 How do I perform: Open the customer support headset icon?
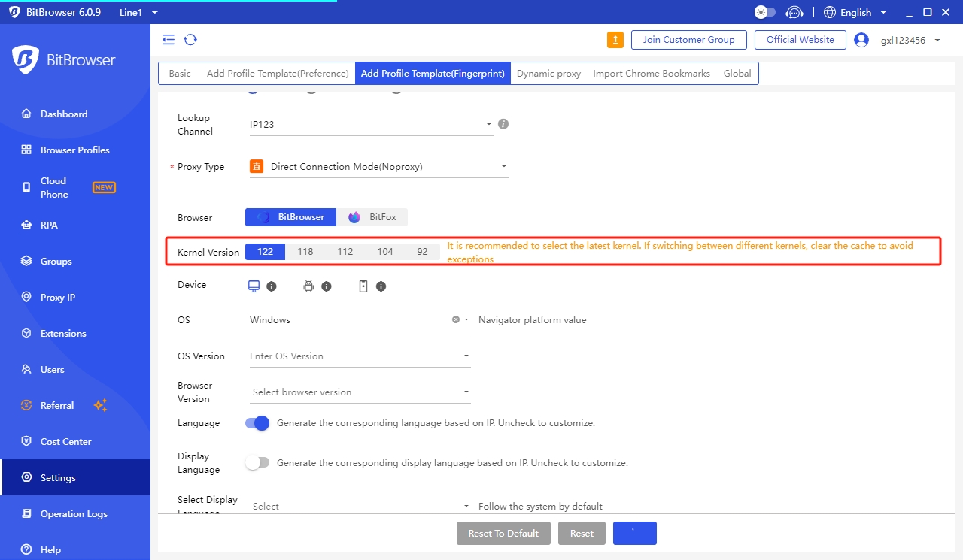(x=794, y=12)
